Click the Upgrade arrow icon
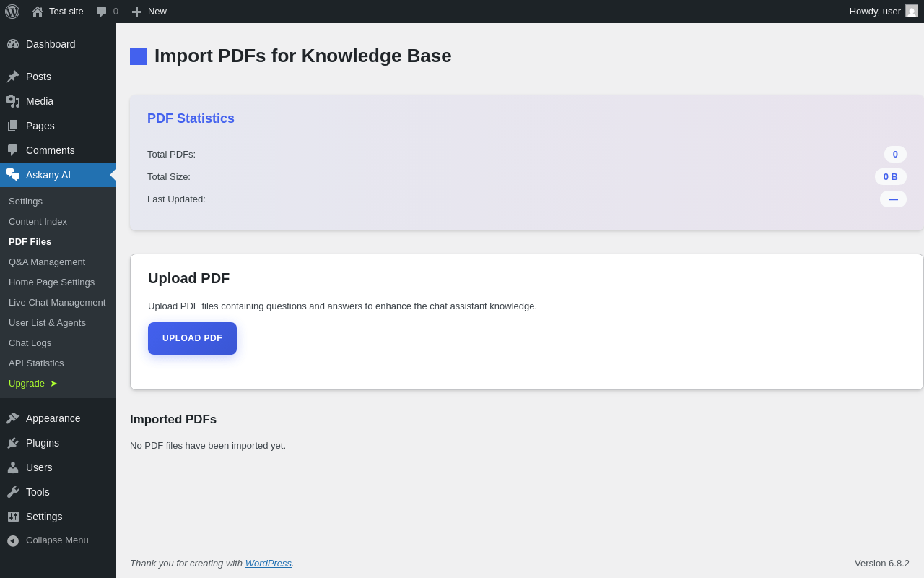924x578 pixels. pyautogui.click(x=53, y=384)
